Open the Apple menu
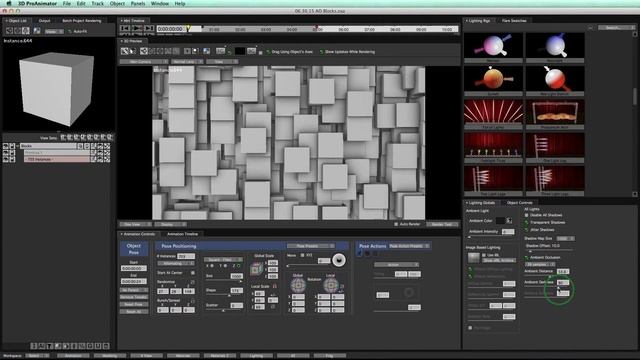 point(9,3)
